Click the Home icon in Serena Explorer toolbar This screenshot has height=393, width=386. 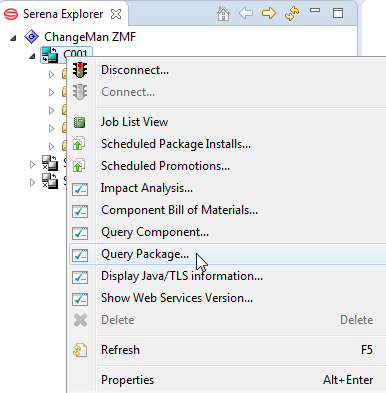[x=223, y=14]
